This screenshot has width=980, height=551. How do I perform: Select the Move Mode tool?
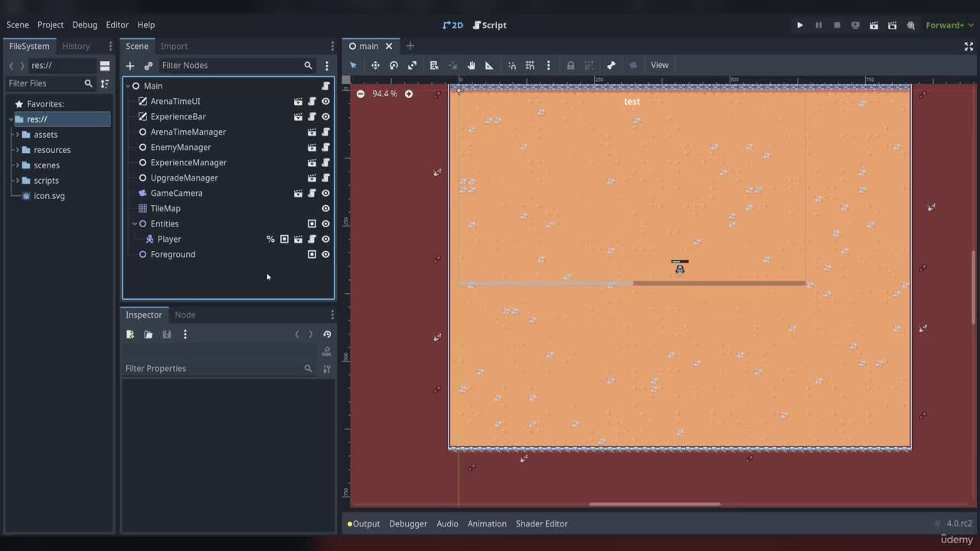(x=375, y=65)
